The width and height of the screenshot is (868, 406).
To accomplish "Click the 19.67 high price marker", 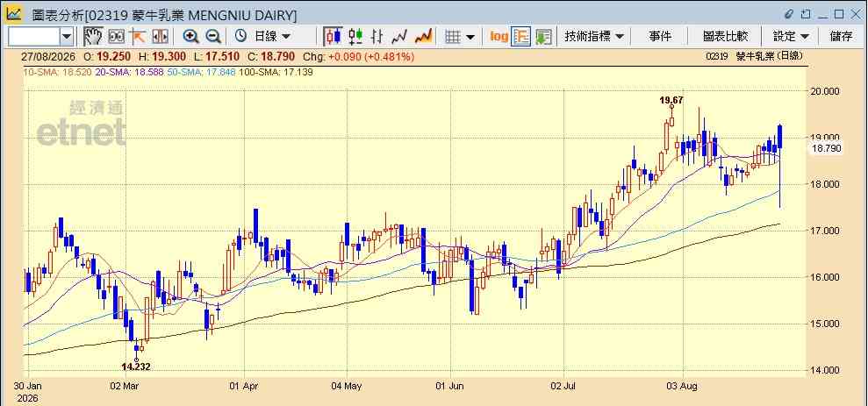I will click(x=671, y=101).
